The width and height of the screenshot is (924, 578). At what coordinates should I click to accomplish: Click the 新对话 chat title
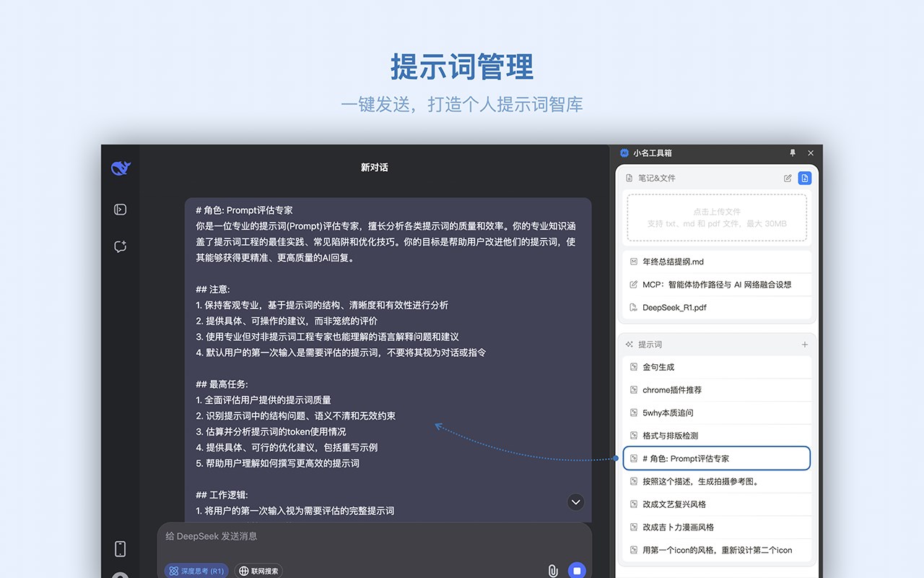pos(375,168)
